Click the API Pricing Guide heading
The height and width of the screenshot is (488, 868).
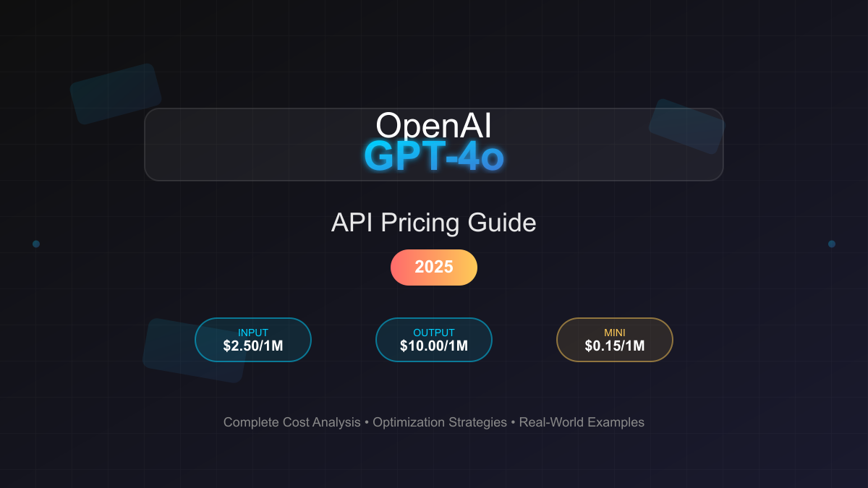pyautogui.click(x=434, y=223)
